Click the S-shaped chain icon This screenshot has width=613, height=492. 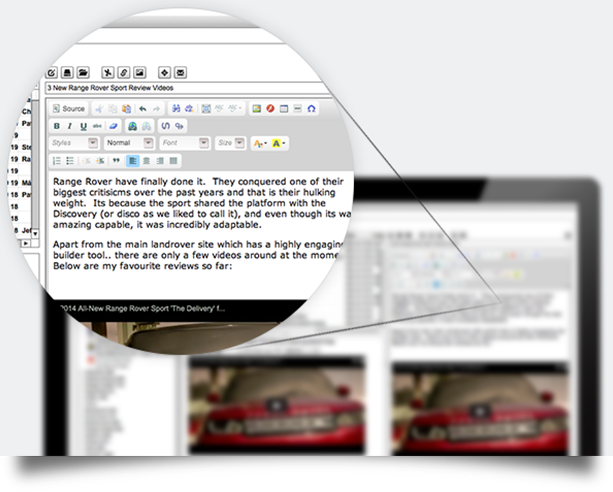[166, 126]
